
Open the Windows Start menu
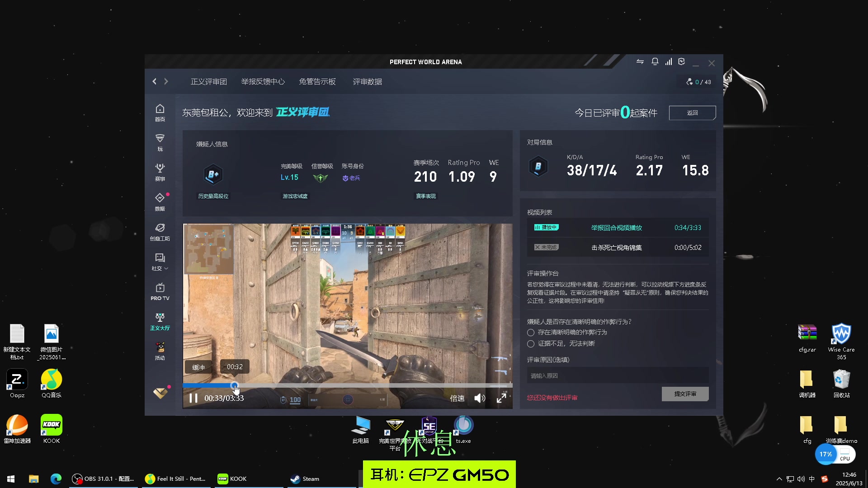click(x=11, y=479)
